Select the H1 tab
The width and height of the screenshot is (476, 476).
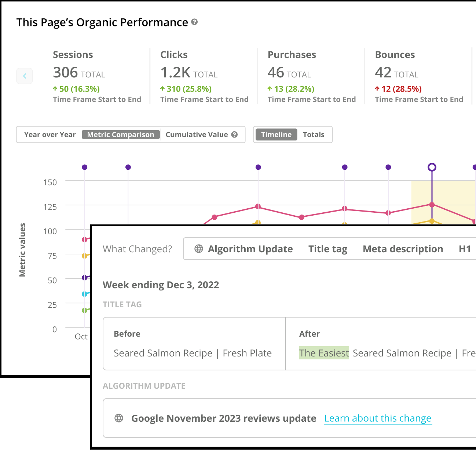pos(465,249)
